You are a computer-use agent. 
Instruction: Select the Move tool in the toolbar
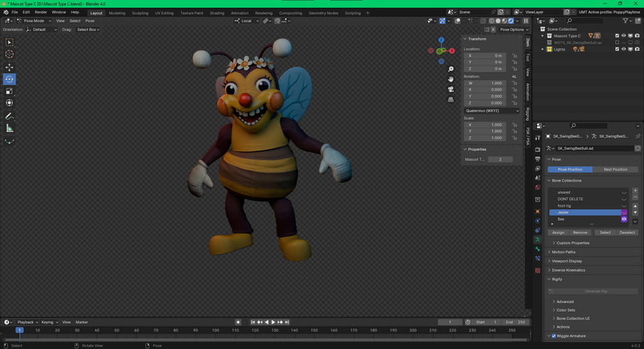(x=10, y=67)
